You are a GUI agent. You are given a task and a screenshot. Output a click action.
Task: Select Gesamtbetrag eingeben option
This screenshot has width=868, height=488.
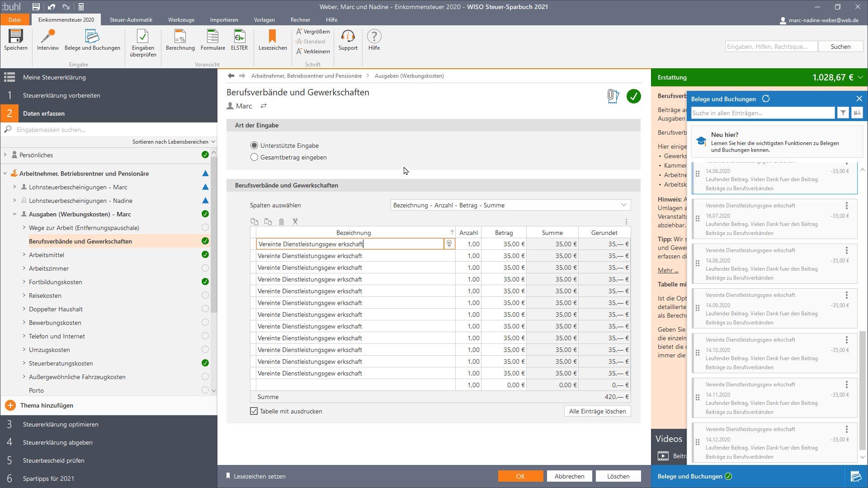254,157
